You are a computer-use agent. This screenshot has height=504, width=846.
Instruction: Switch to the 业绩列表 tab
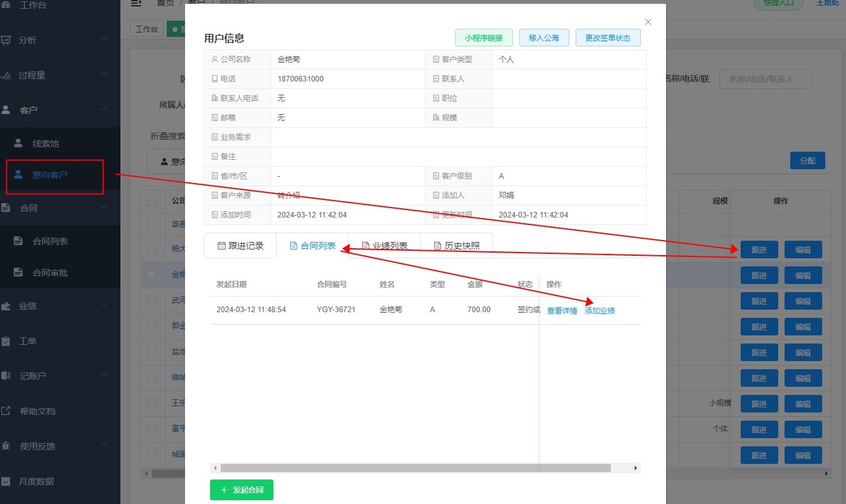pos(384,246)
